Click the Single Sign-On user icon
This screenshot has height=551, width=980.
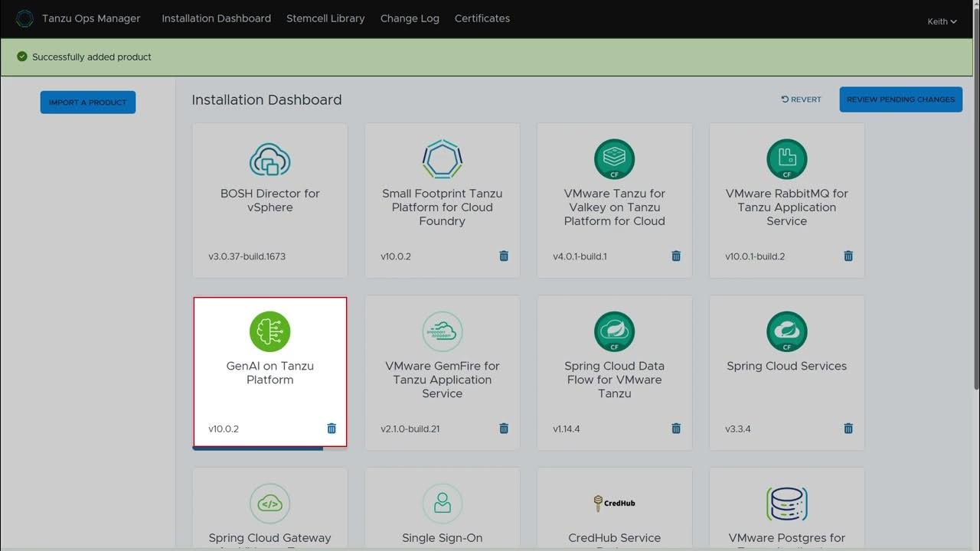tap(442, 503)
